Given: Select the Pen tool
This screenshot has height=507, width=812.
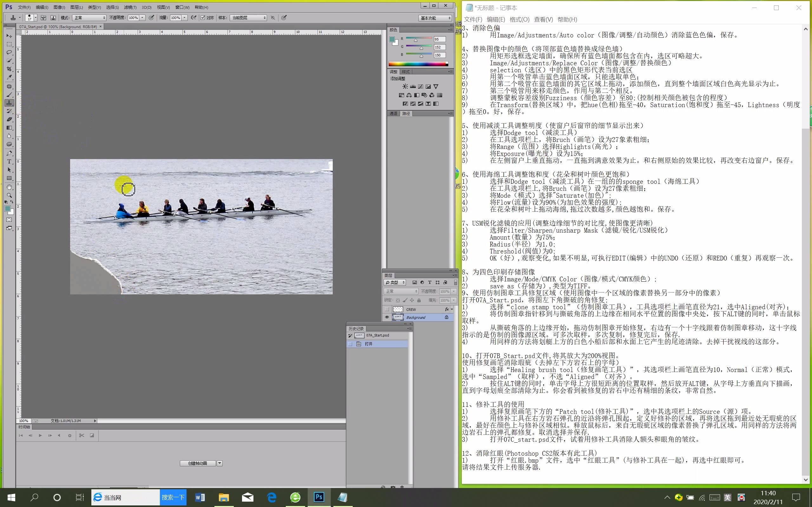Looking at the screenshot, I should (9, 153).
